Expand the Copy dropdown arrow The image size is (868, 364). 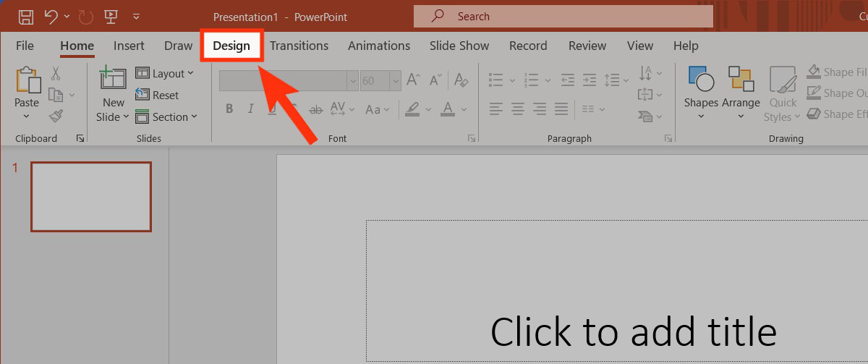click(72, 95)
